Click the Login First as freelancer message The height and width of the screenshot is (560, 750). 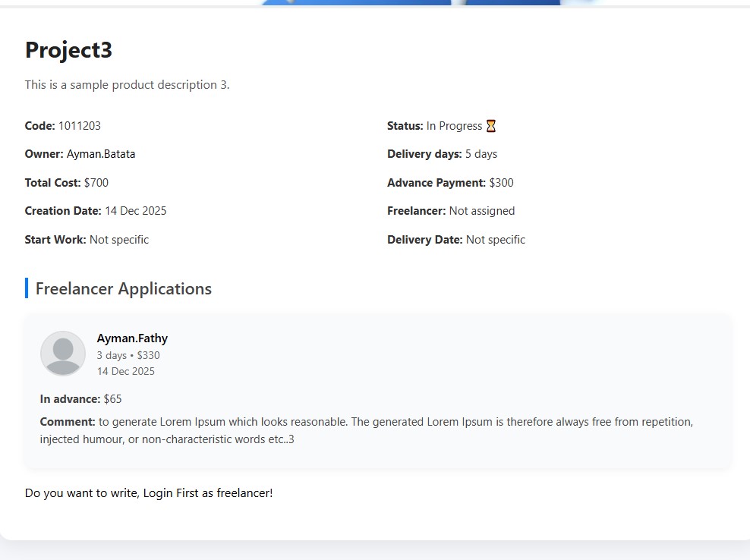pyautogui.click(x=149, y=493)
